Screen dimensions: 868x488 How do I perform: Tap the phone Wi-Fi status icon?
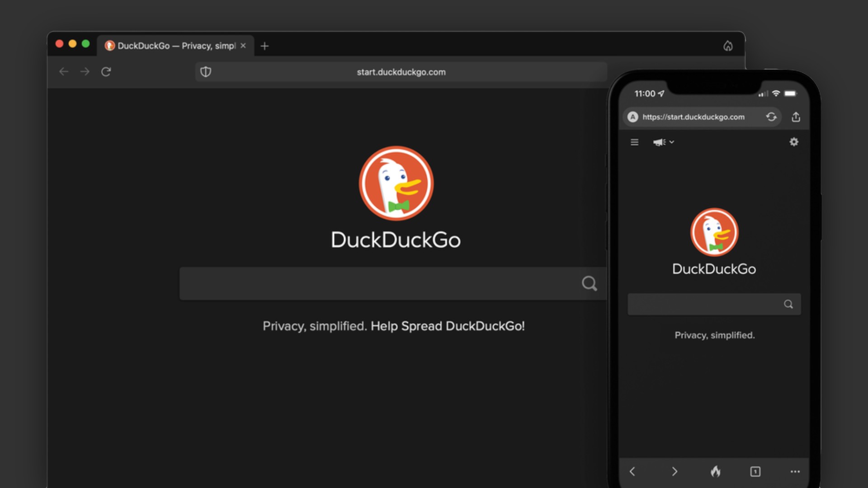(x=776, y=94)
